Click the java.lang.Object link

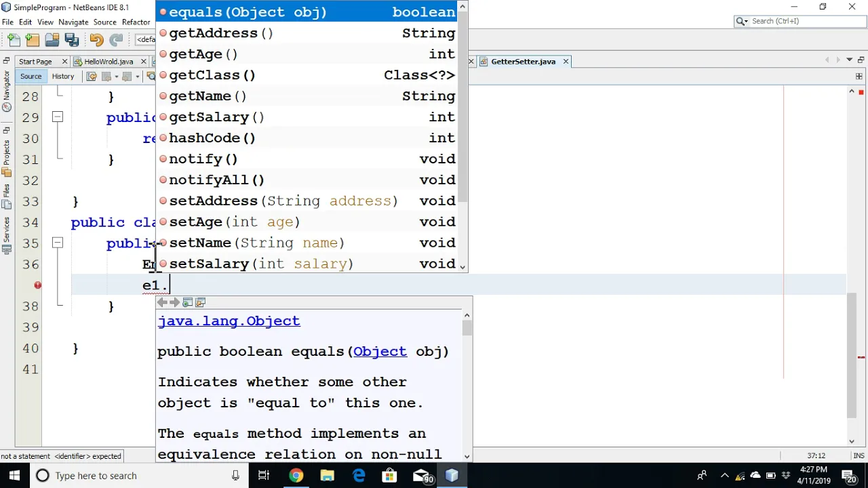pyautogui.click(x=229, y=321)
